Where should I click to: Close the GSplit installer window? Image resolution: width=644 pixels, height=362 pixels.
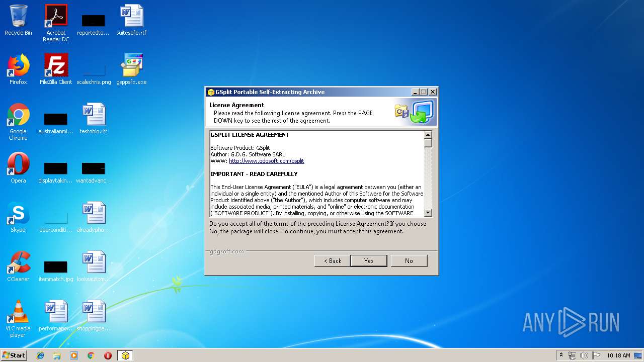point(432,92)
